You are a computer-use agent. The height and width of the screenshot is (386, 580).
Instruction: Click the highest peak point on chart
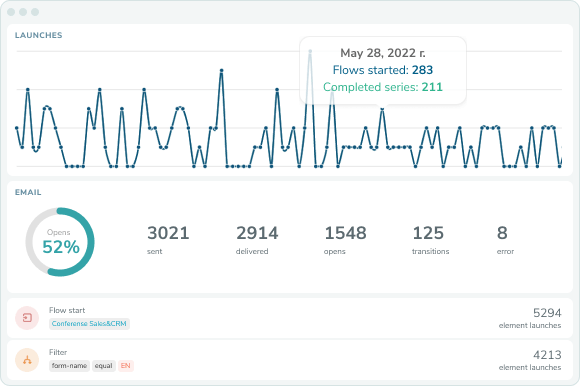coord(310,51)
